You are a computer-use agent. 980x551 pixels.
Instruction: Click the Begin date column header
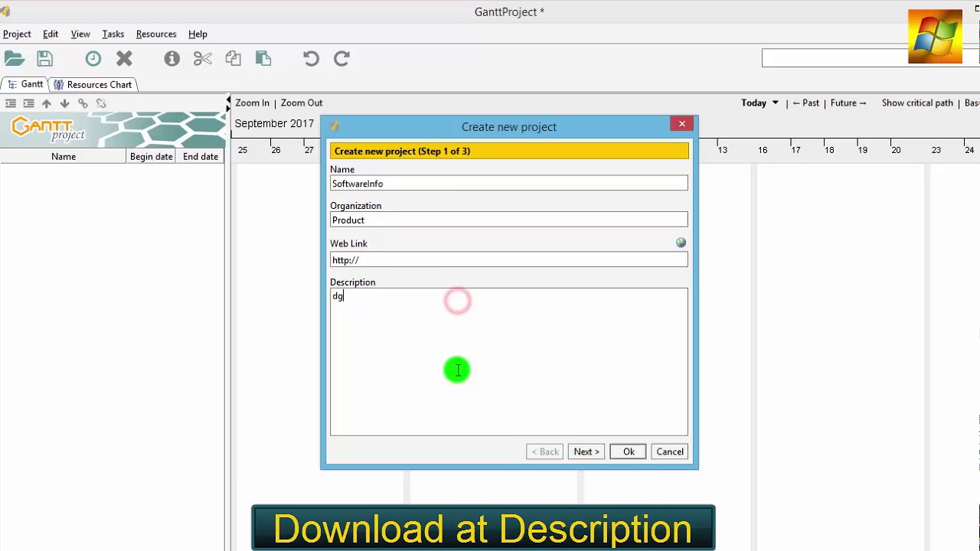152,156
